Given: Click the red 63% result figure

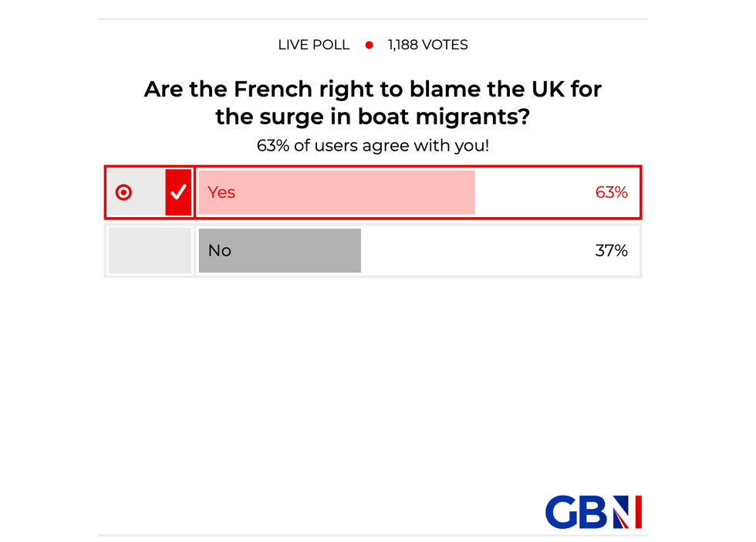Looking at the screenshot, I should [611, 192].
